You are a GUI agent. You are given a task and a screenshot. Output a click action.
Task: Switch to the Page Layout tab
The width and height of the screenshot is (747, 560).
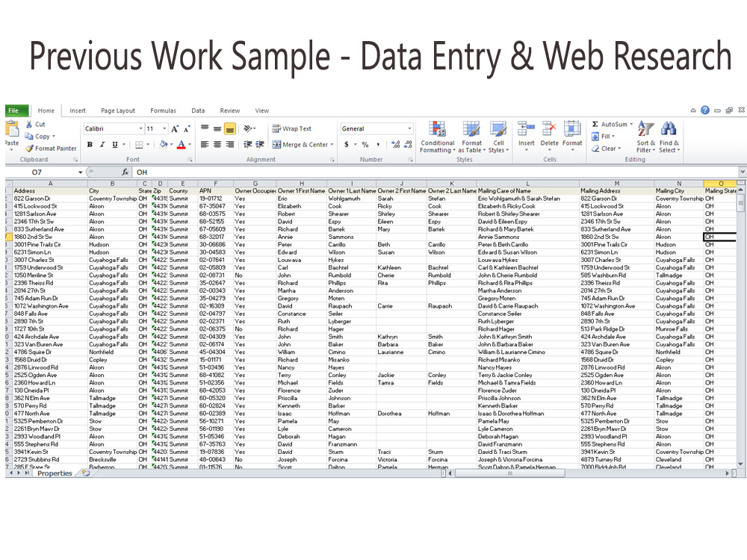tap(118, 111)
